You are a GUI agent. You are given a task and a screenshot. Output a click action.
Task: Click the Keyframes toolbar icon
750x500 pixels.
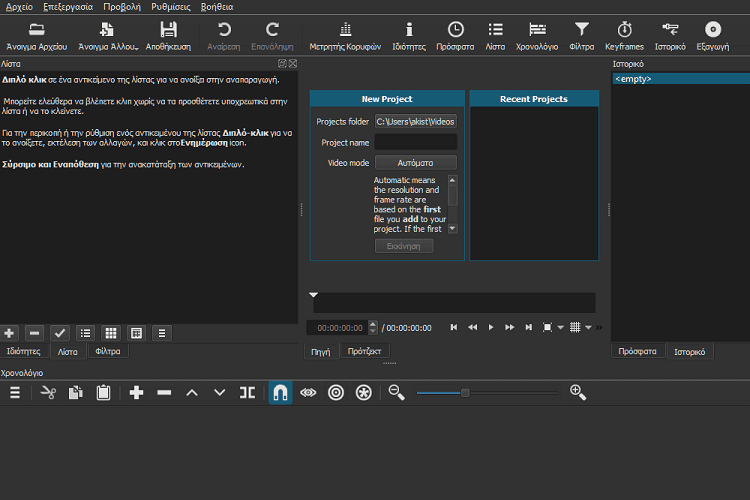coord(625,30)
